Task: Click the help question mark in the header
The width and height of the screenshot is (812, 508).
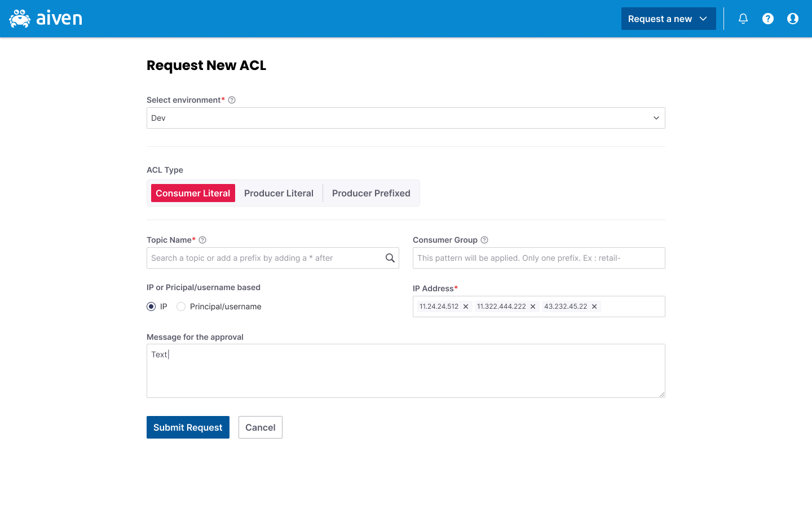Action: [x=768, y=18]
